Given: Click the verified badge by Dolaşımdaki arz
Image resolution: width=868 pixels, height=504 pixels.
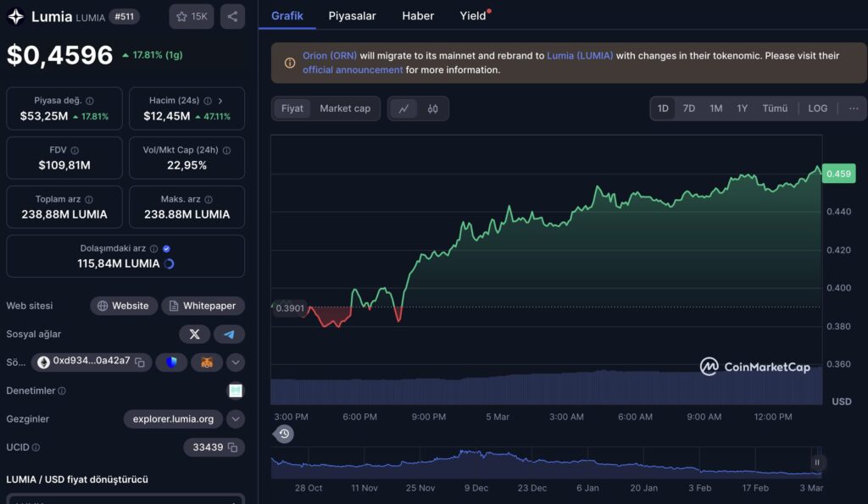Looking at the screenshot, I should pyautogui.click(x=167, y=249).
